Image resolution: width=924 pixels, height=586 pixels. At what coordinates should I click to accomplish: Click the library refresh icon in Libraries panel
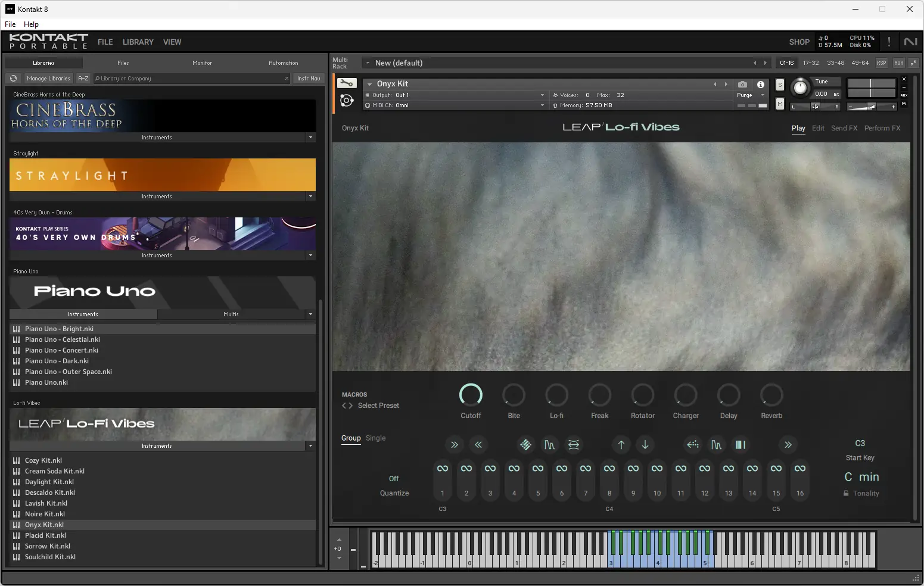[x=13, y=78]
